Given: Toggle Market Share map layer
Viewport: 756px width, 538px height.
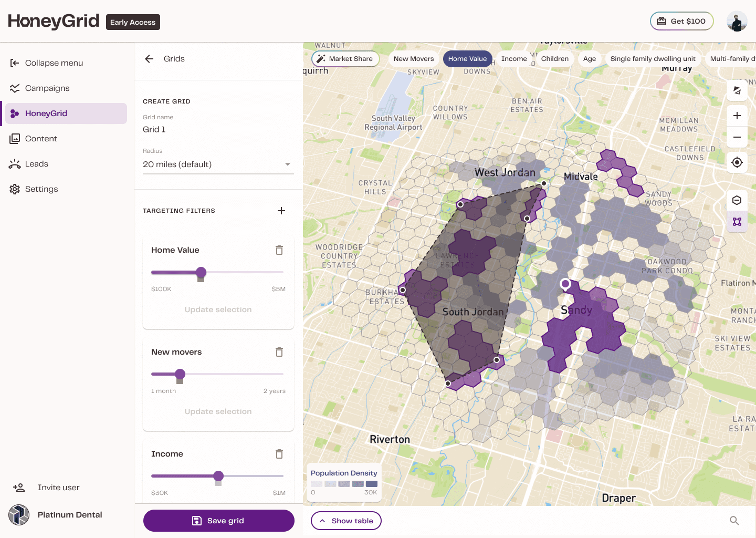Looking at the screenshot, I should click(345, 59).
